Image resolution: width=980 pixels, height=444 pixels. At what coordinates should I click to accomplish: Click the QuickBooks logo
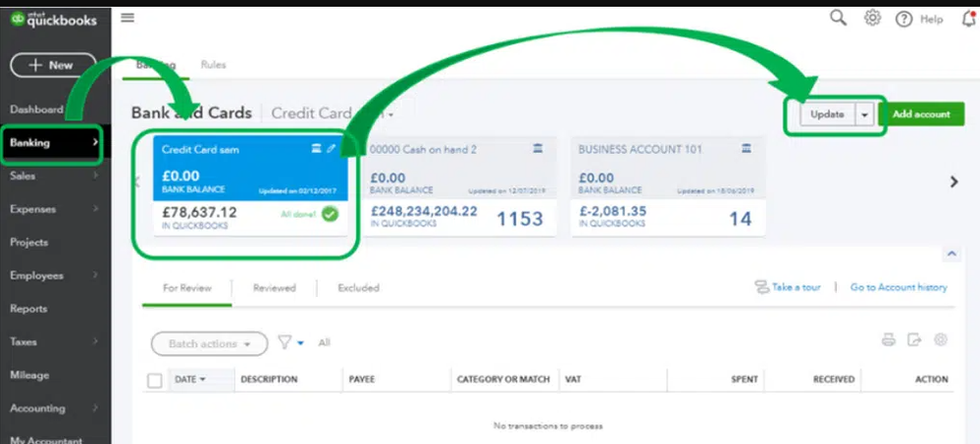point(54,20)
